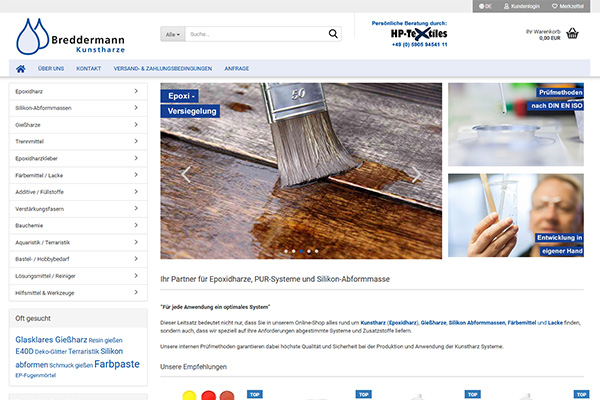600x400 pixels.
Task: Expand the Epoxidharz category
Action: (75, 91)
